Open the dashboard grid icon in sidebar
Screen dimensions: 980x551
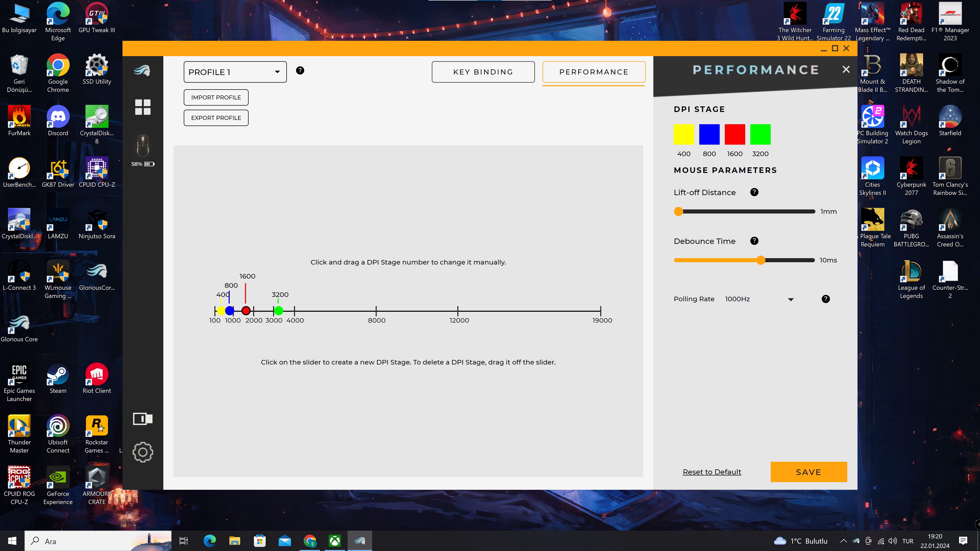(x=143, y=107)
